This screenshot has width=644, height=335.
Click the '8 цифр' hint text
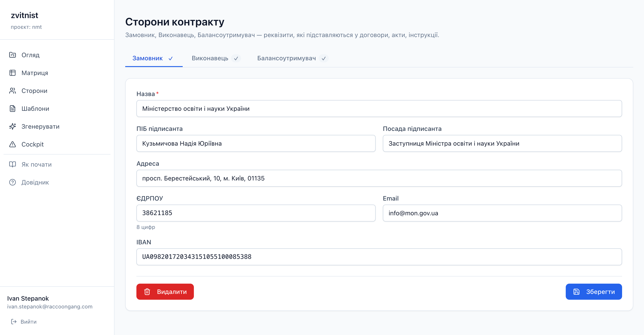[146, 227]
